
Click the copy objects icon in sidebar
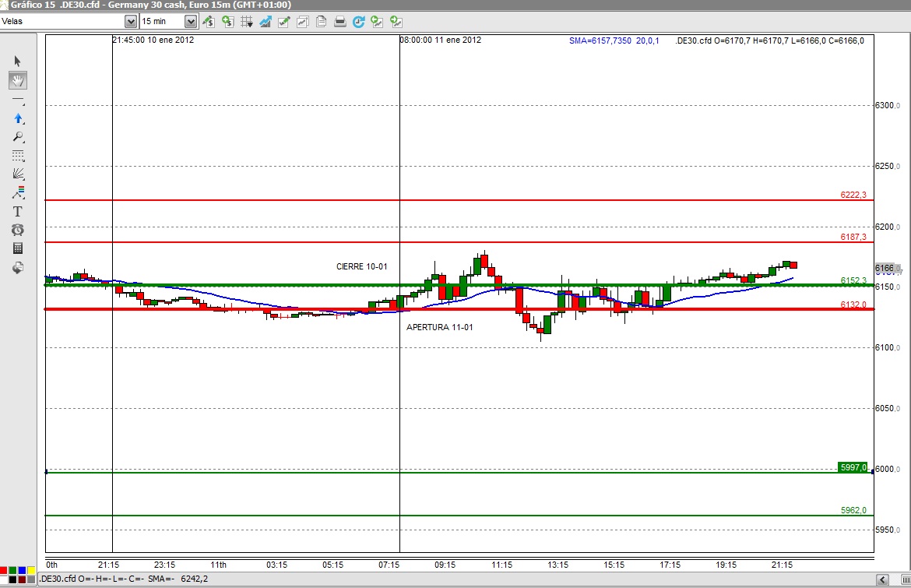click(17, 267)
